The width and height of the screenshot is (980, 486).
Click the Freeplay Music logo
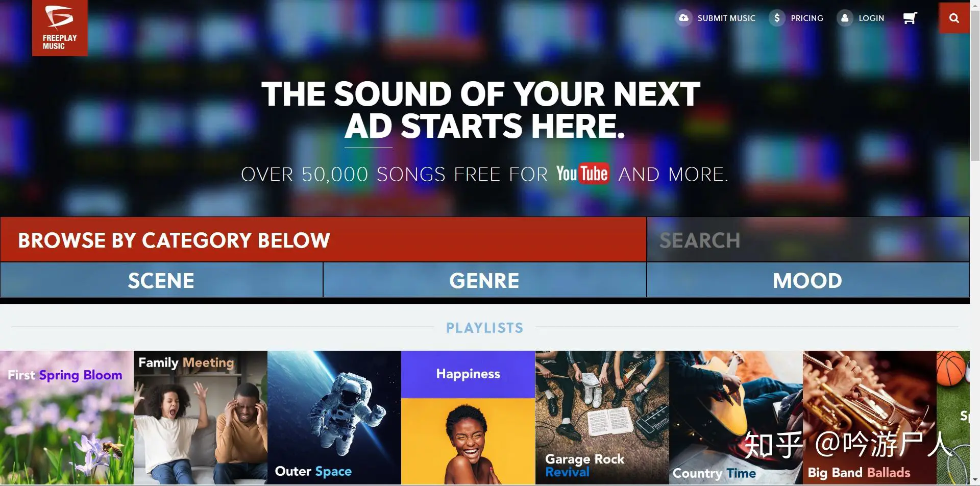pos(60,28)
